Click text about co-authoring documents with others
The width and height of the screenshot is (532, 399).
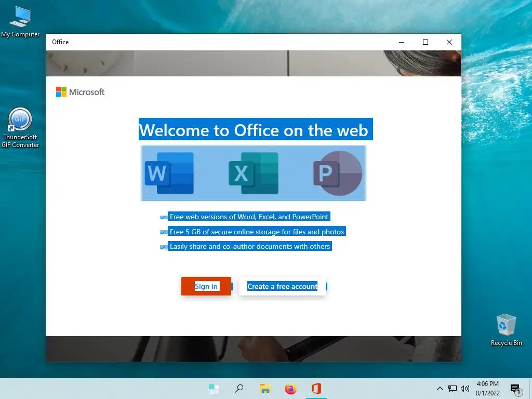point(250,246)
